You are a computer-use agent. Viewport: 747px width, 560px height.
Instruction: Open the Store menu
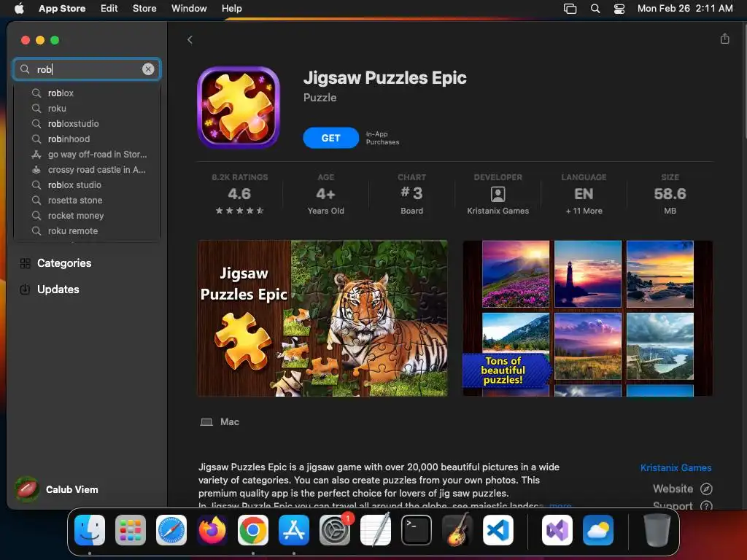pos(144,8)
